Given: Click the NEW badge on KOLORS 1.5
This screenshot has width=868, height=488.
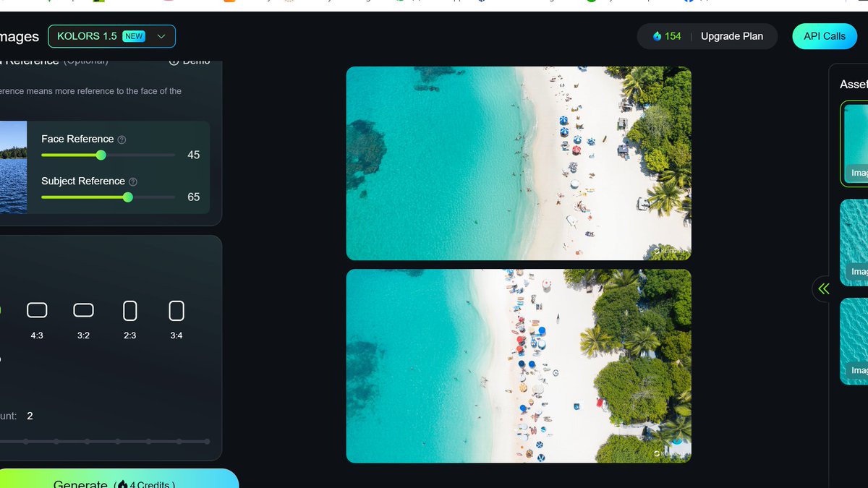Looking at the screenshot, I should point(134,36).
